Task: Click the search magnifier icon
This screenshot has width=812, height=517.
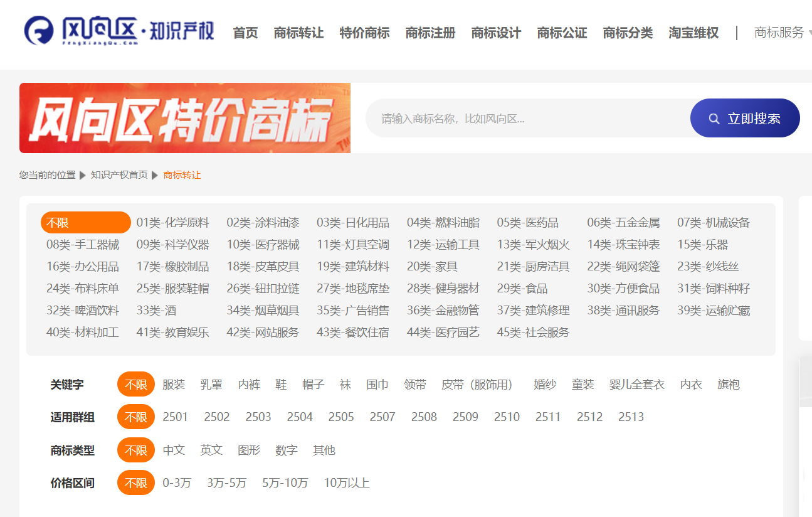Action: pos(714,119)
